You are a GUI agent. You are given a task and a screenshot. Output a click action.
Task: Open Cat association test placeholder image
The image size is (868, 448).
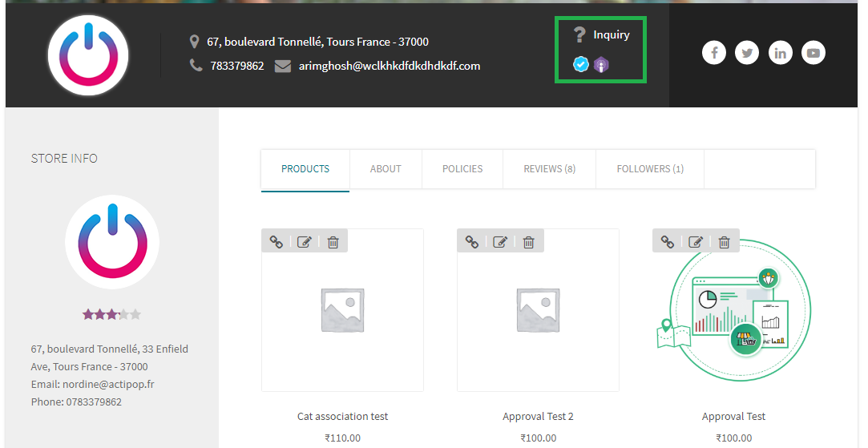click(x=343, y=310)
